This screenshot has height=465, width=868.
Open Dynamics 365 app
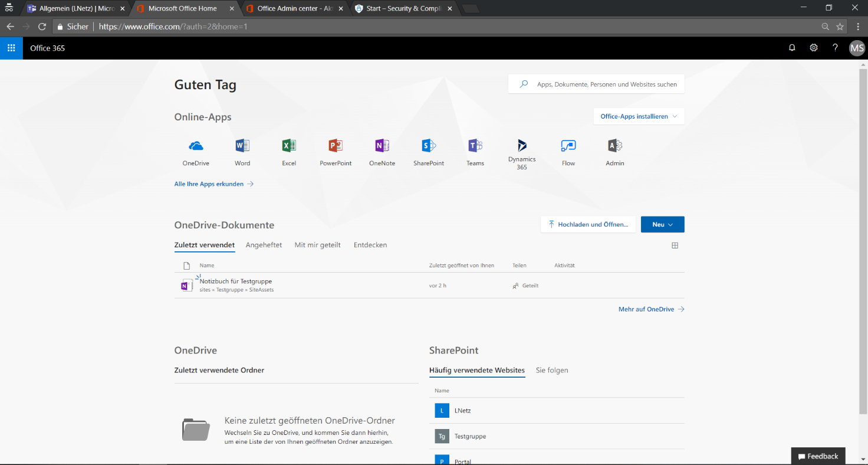(x=522, y=146)
